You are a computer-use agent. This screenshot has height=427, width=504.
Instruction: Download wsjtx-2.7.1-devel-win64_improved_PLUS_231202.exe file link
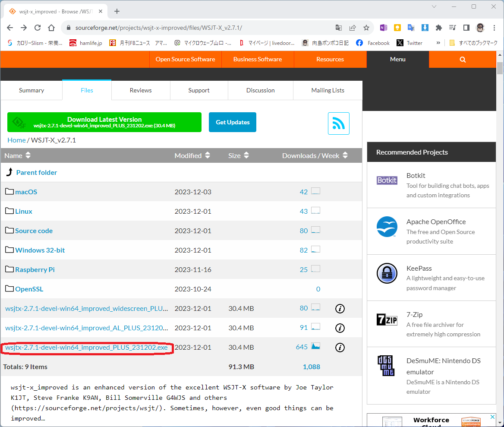click(x=86, y=348)
